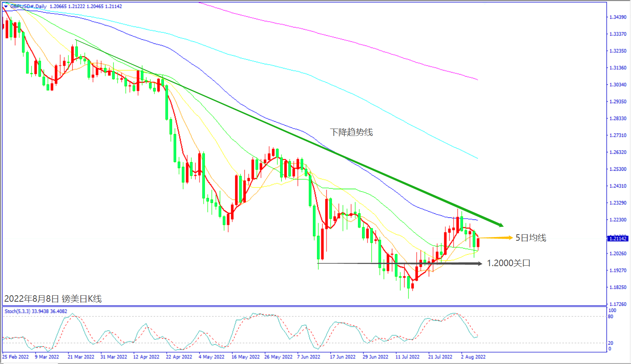The width and height of the screenshot is (631, 364).
Task: Select the 1.2000关口 annotation label
Action: (x=508, y=263)
